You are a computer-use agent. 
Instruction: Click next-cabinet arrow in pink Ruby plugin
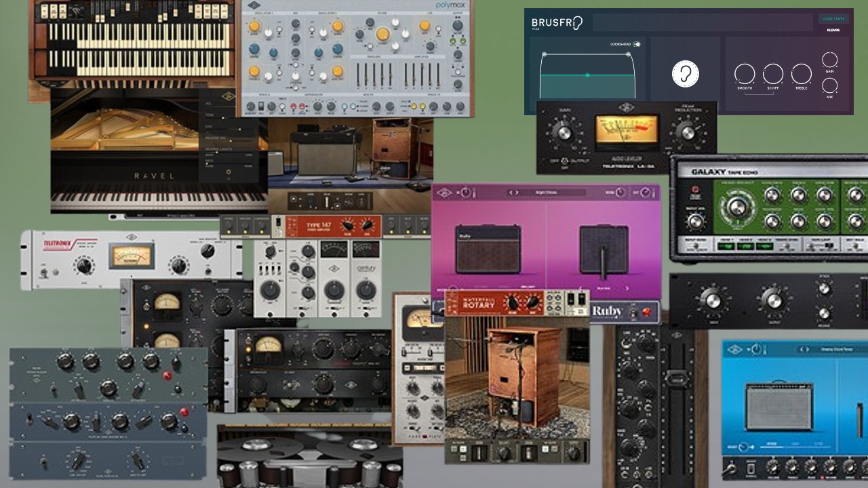coord(626,289)
